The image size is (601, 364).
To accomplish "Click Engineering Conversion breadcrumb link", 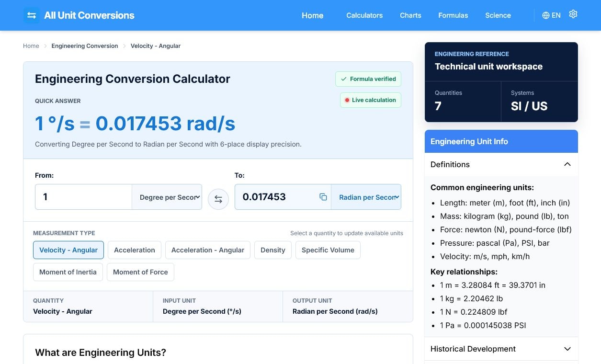I will click(x=85, y=46).
